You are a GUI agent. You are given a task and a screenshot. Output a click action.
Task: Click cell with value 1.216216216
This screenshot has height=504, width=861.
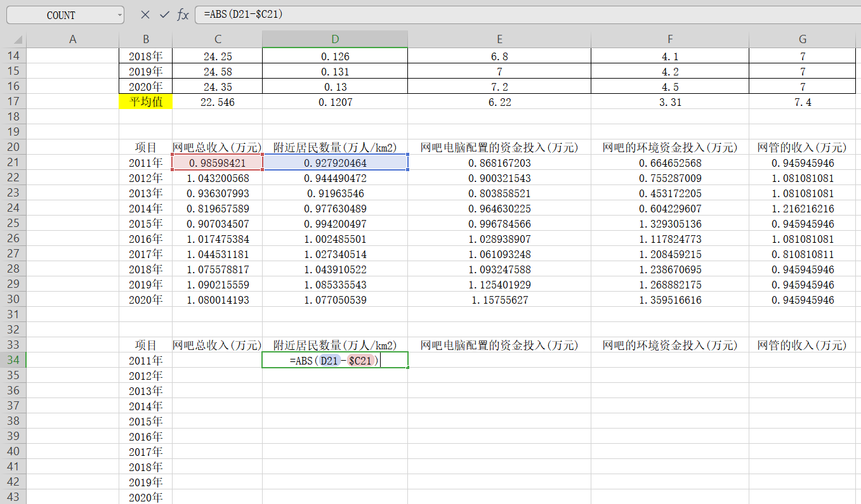coord(803,208)
